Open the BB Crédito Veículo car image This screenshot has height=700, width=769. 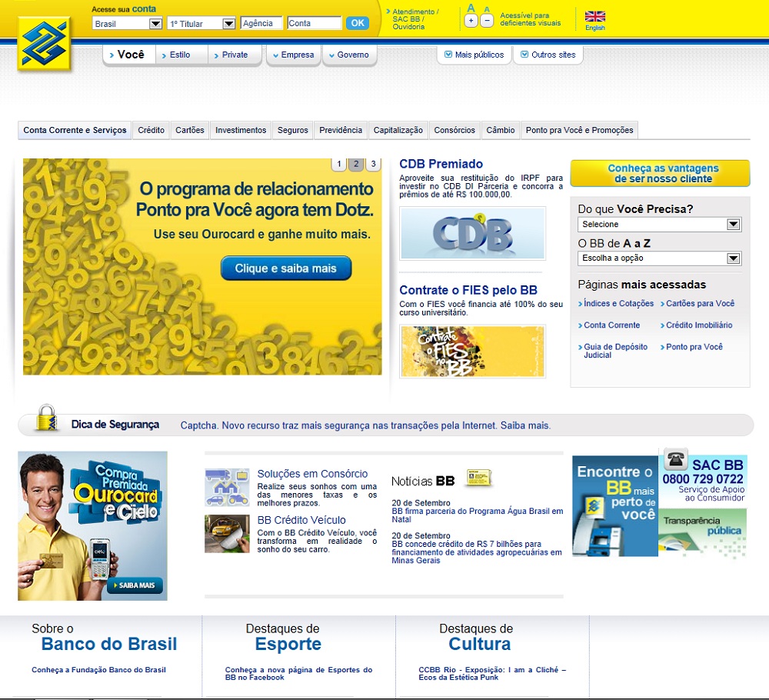click(x=227, y=534)
